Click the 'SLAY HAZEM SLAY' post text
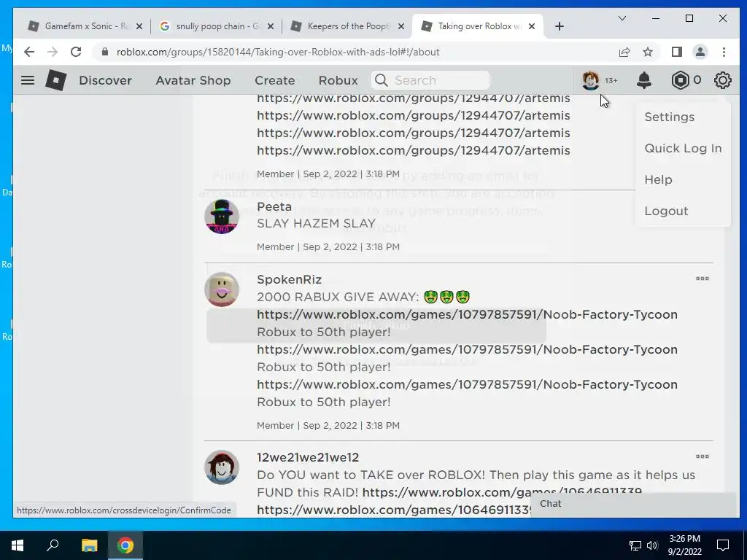The image size is (747, 560). click(317, 223)
